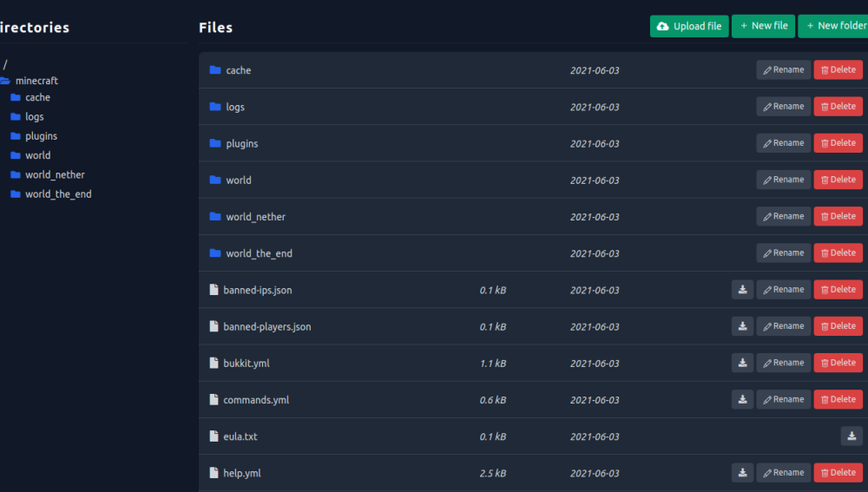Viewport: 868px width, 492px height.
Task: Delete the world folder
Action: click(x=838, y=180)
